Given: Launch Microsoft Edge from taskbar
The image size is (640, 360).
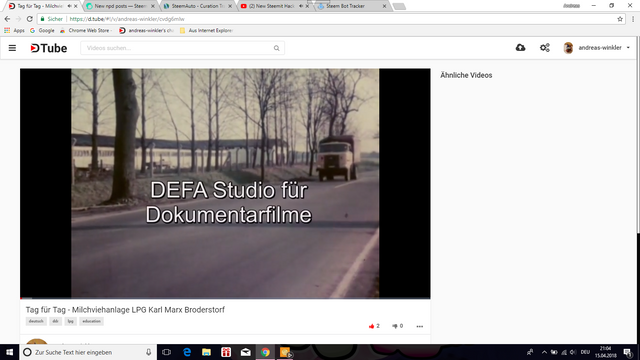Looking at the screenshot, I should pos(187,352).
